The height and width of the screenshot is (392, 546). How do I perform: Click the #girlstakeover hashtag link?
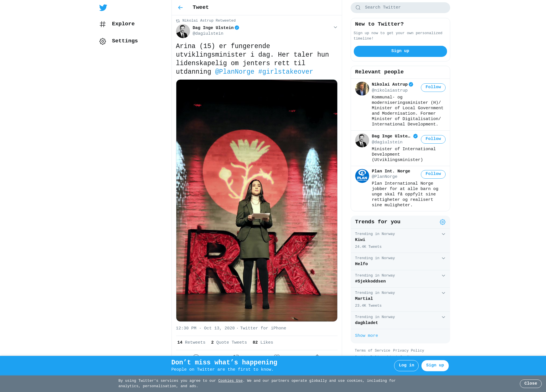pos(285,72)
